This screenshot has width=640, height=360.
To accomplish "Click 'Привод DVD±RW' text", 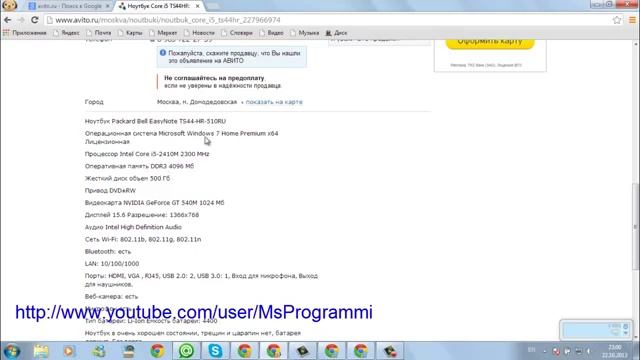I will pyautogui.click(x=110, y=191).
